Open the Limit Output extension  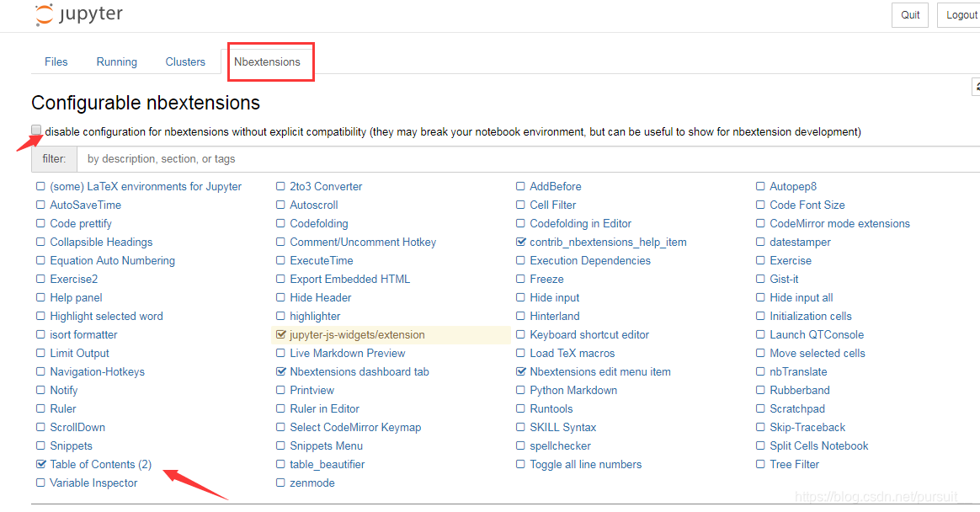pos(79,353)
